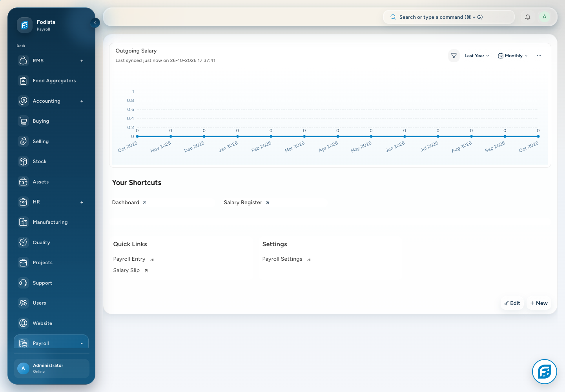The image size is (565, 392).
Task: Open the Last Year period dropdown
Action: coord(477,56)
